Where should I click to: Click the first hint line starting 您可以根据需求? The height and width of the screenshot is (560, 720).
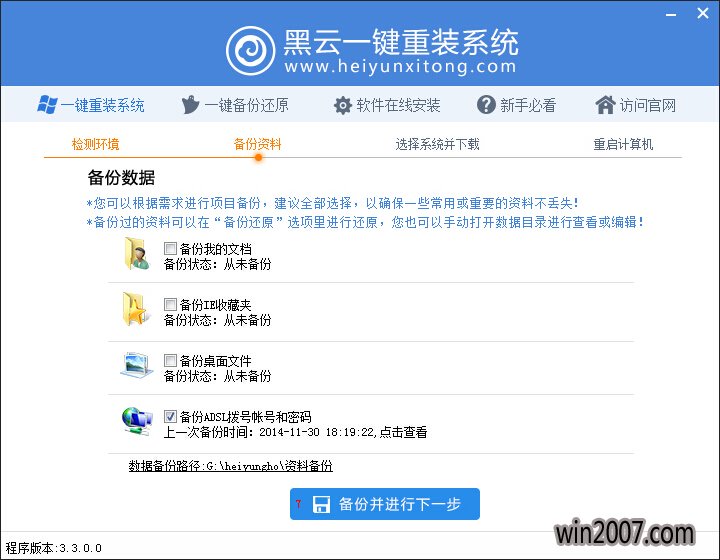coord(332,203)
